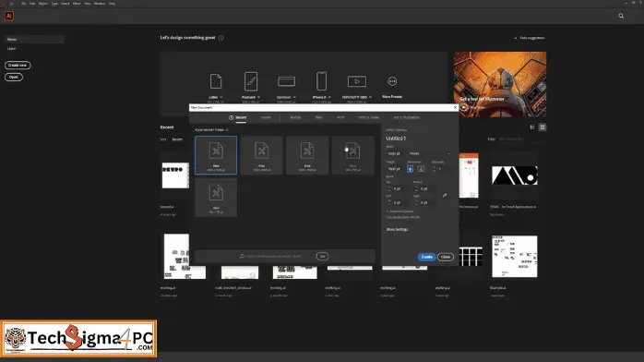
Task: Adjust the Right bleed stepper
Action: [416, 202]
